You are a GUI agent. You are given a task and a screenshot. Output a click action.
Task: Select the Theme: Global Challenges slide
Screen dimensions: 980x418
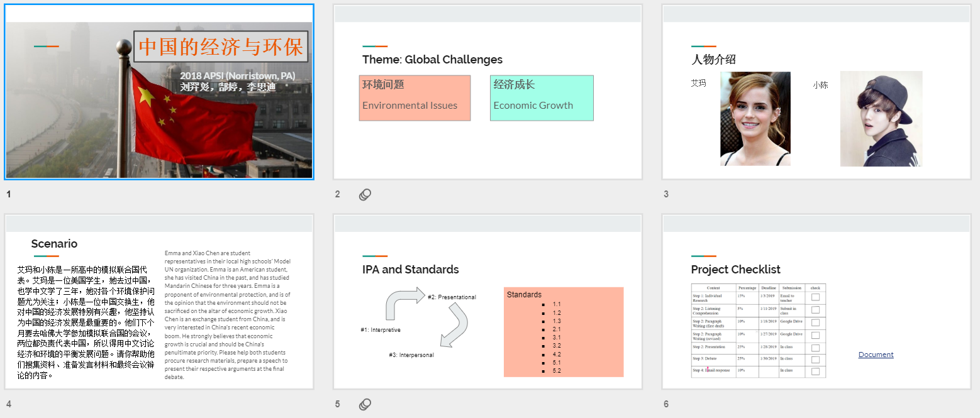[487, 92]
